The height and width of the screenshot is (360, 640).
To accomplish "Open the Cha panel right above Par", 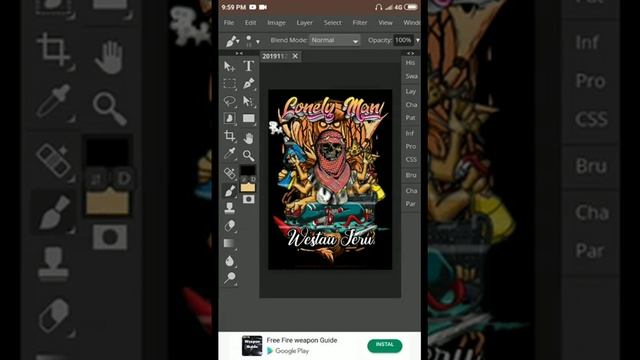I will tap(411, 191).
